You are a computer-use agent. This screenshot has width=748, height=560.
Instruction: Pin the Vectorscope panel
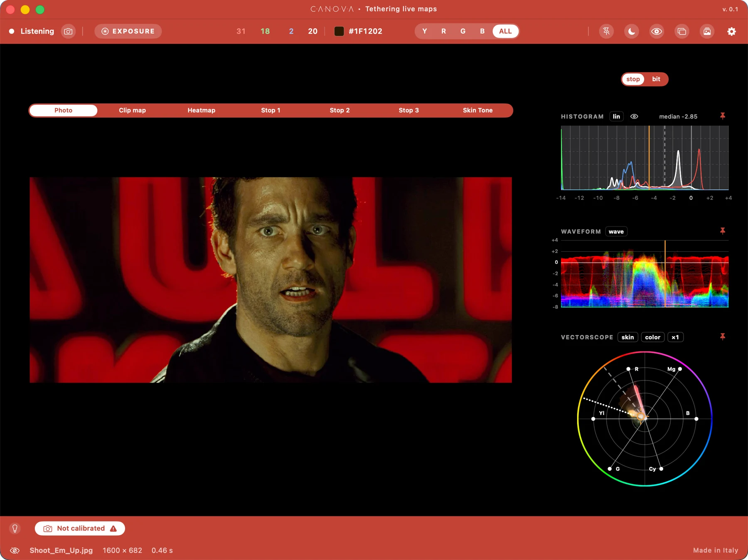point(723,336)
